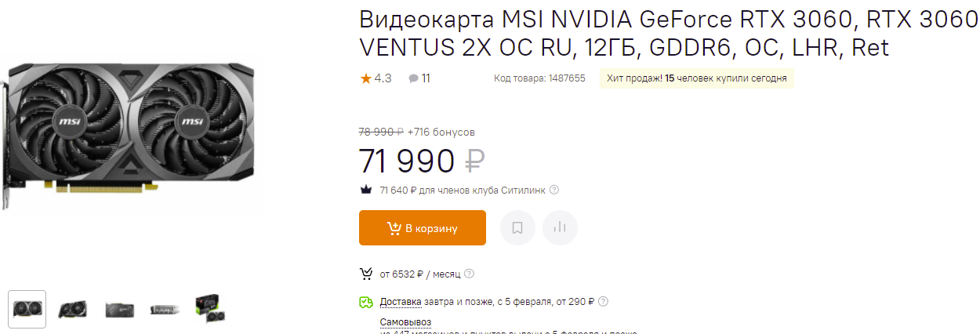Click the installment cart icon
Screen dimensions: 980x334
click(x=365, y=274)
